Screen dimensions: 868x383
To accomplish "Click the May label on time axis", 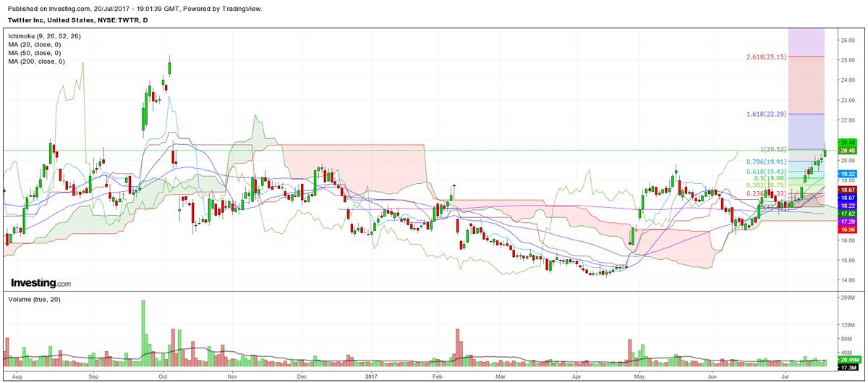I will click(639, 377).
